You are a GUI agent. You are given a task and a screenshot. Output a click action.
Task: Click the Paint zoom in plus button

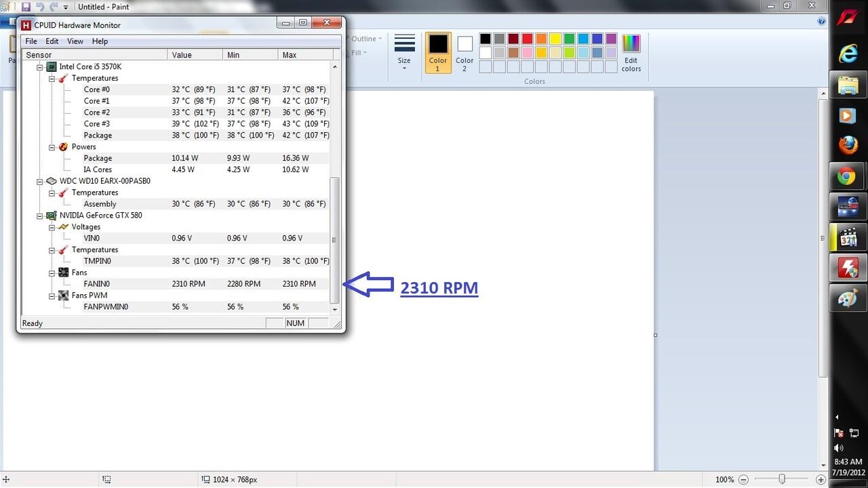click(820, 479)
